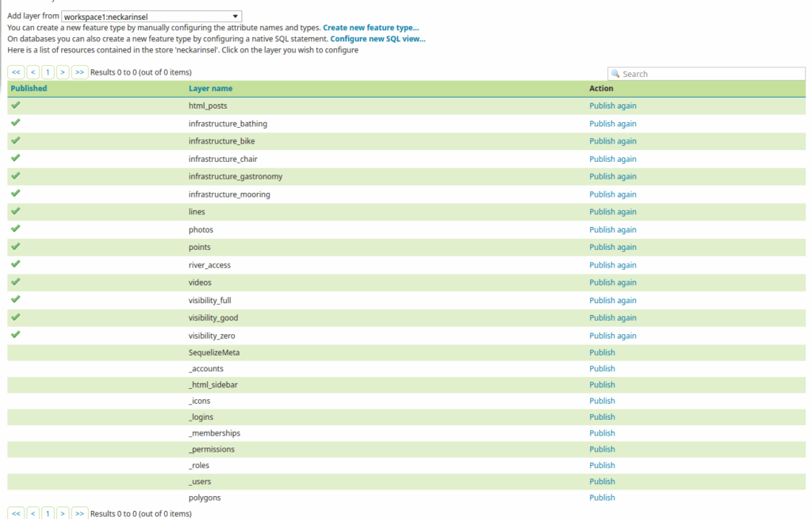Click published checkmark for infrastructure_bike

[16, 140]
